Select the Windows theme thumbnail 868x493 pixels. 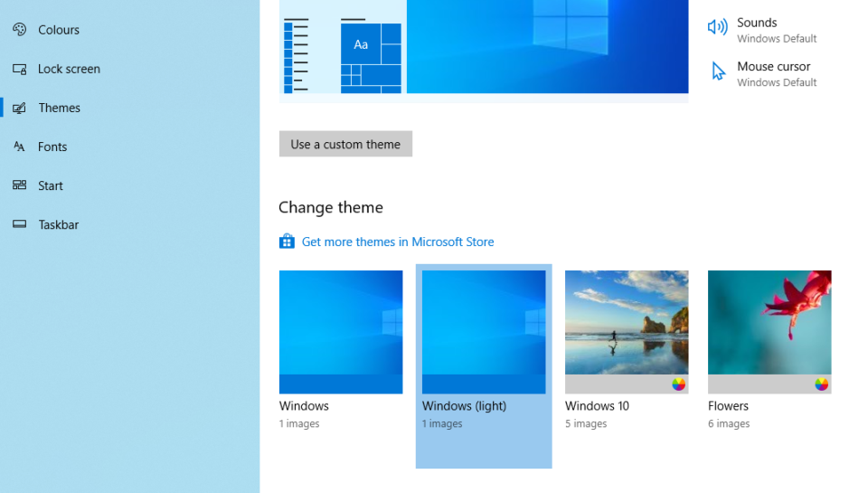click(341, 332)
